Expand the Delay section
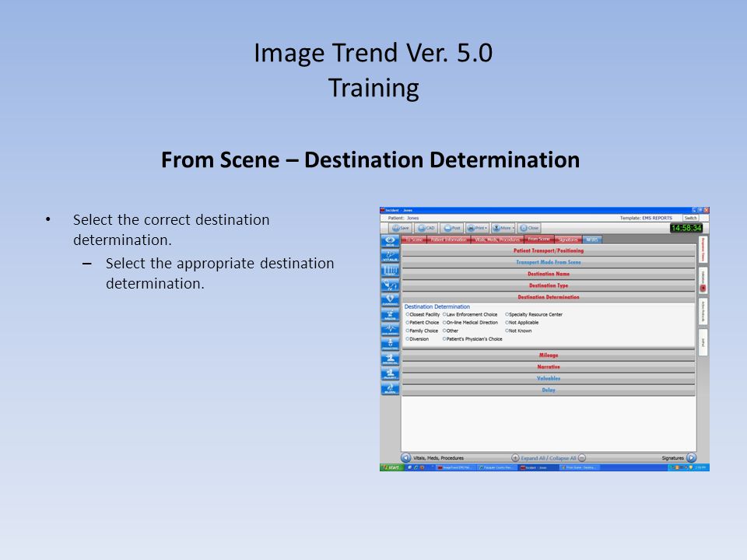 (x=549, y=390)
